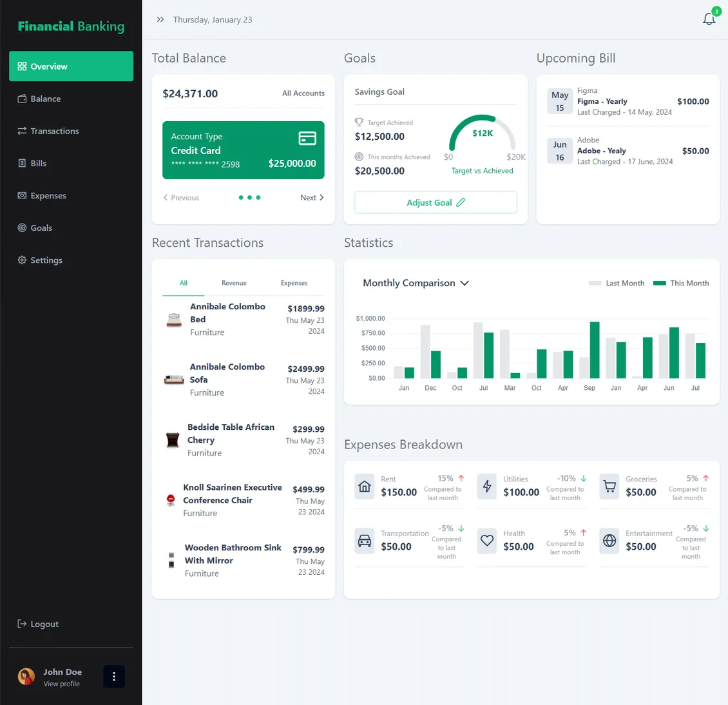Open the notifications bell icon
This screenshot has height=705, width=728.
(709, 19)
